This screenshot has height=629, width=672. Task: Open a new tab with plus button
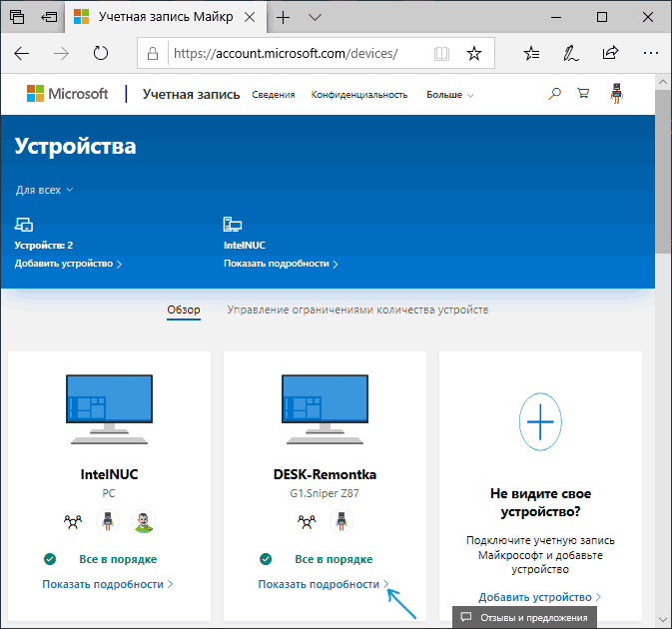[x=283, y=18]
